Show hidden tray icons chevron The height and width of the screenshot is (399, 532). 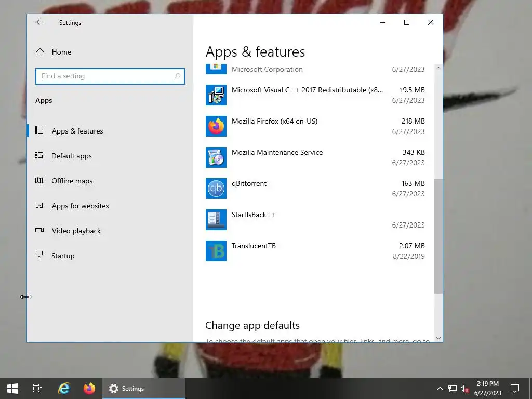(x=440, y=389)
